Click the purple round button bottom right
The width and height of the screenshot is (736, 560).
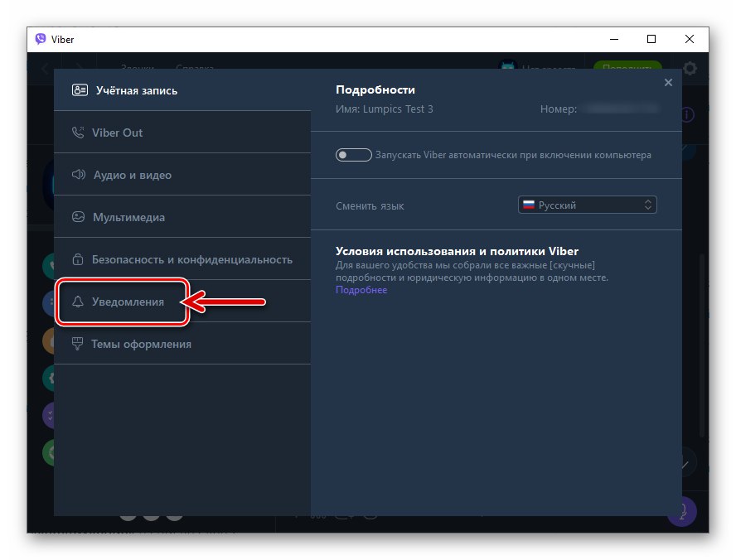[x=682, y=511]
